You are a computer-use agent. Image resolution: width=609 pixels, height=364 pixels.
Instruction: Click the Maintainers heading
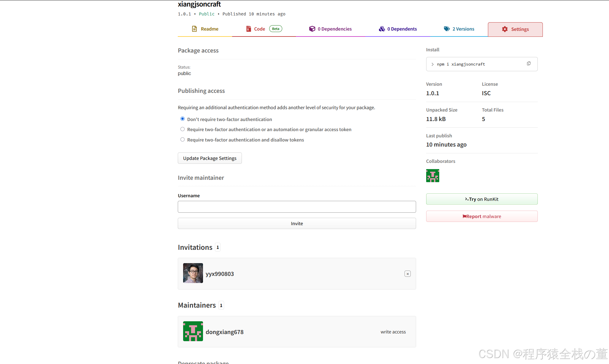[x=197, y=305]
